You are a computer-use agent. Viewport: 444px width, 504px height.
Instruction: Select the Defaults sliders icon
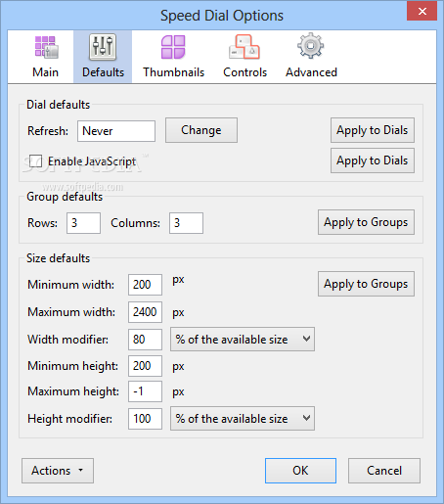pyautogui.click(x=103, y=47)
